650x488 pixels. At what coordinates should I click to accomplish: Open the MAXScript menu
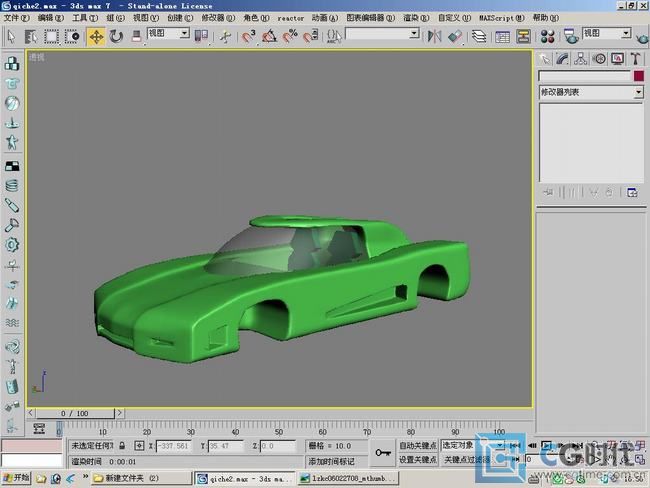pos(502,18)
